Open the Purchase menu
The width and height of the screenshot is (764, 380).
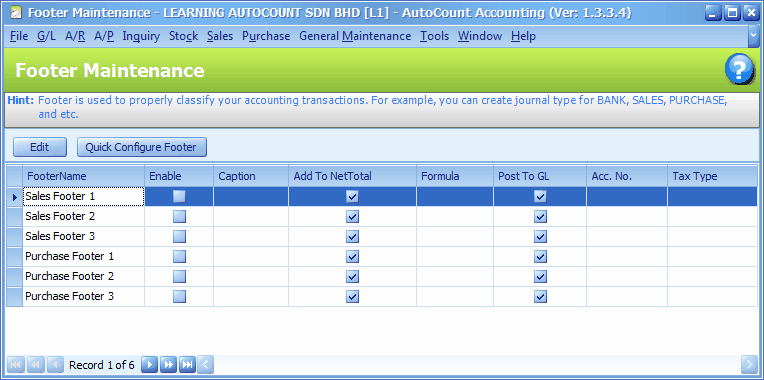point(266,36)
